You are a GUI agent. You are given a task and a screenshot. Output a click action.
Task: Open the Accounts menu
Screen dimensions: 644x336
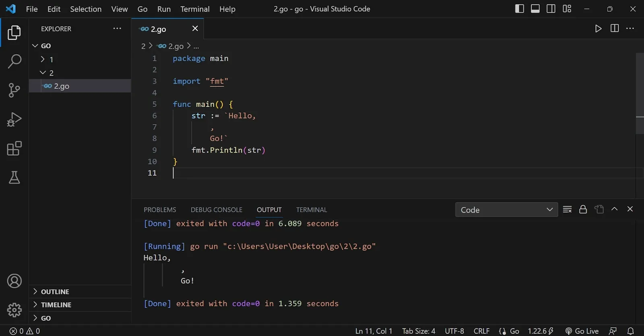tap(14, 281)
